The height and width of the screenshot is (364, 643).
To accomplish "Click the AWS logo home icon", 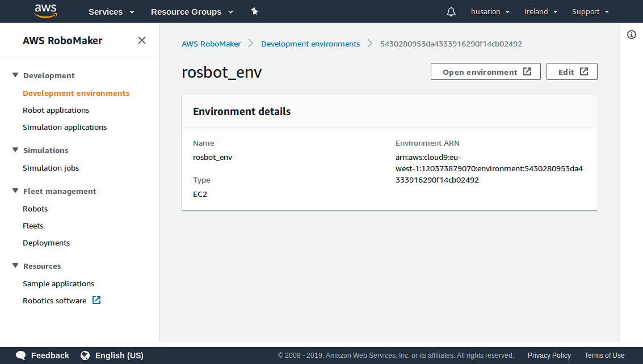I will pos(45,11).
